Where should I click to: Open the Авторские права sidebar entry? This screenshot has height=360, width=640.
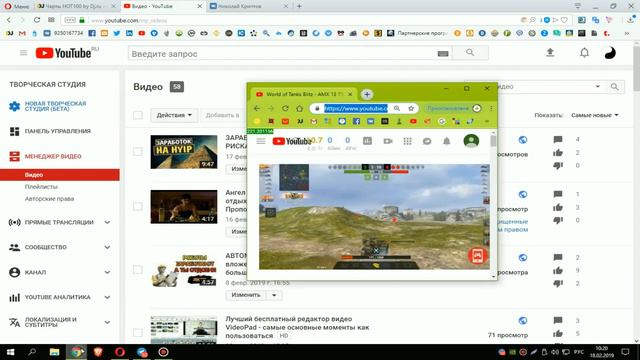[x=49, y=199]
